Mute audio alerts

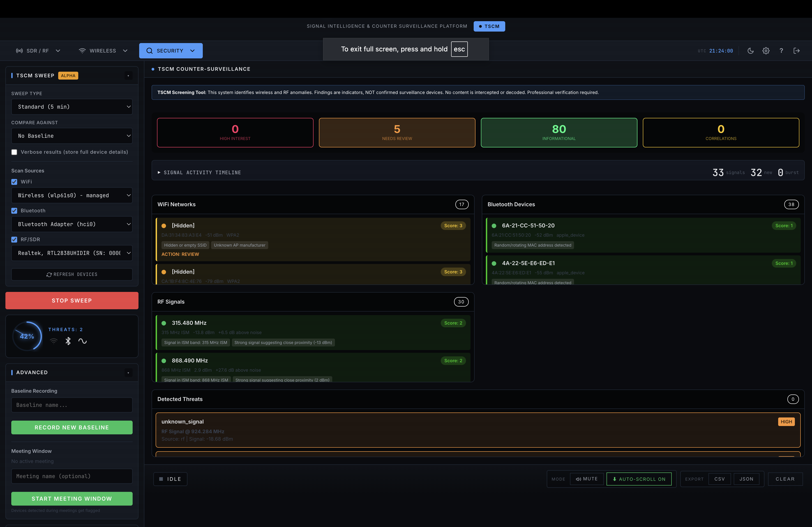coord(586,479)
